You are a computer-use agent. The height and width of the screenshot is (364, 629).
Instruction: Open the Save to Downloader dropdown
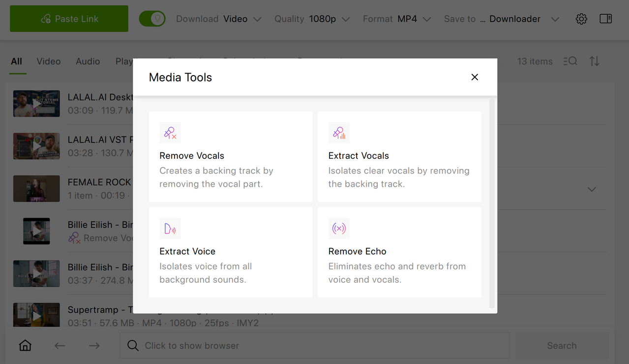(x=502, y=19)
